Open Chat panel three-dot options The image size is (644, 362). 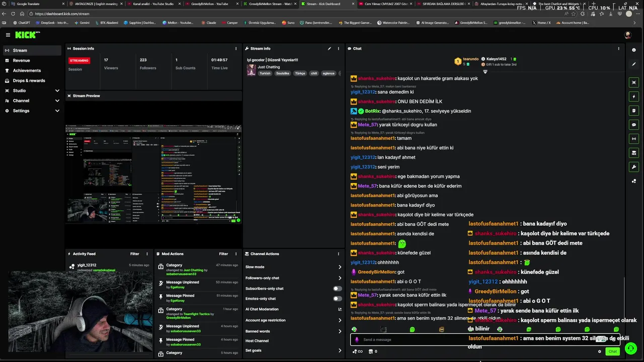tap(619, 49)
